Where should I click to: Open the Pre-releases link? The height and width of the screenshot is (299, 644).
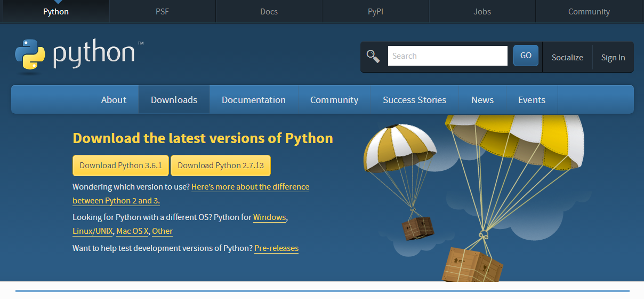(276, 248)
